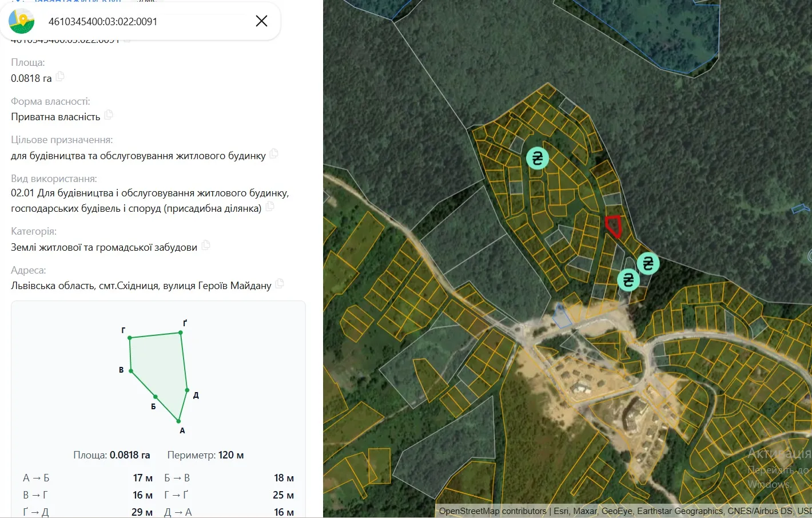Viewport: 812px width, 518px height.
Task: Click vertex А on parcel diagram
Action: 178,422
